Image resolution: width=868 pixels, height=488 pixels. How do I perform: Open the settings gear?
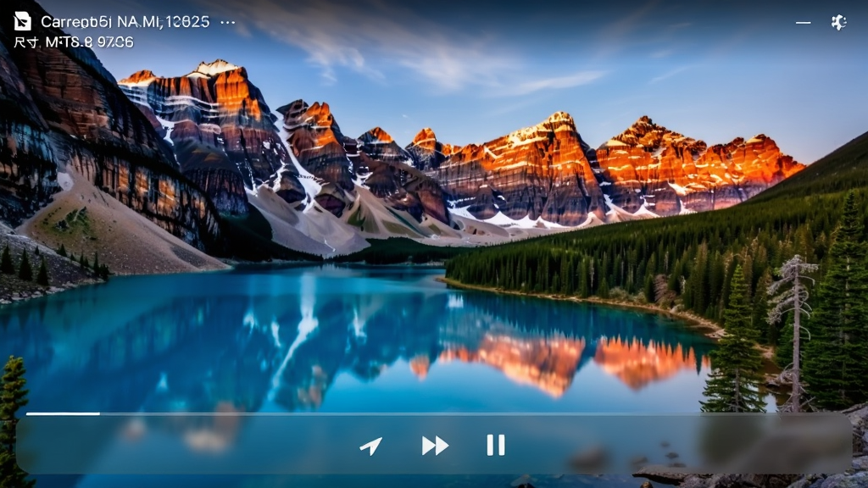tap(838, 22)
